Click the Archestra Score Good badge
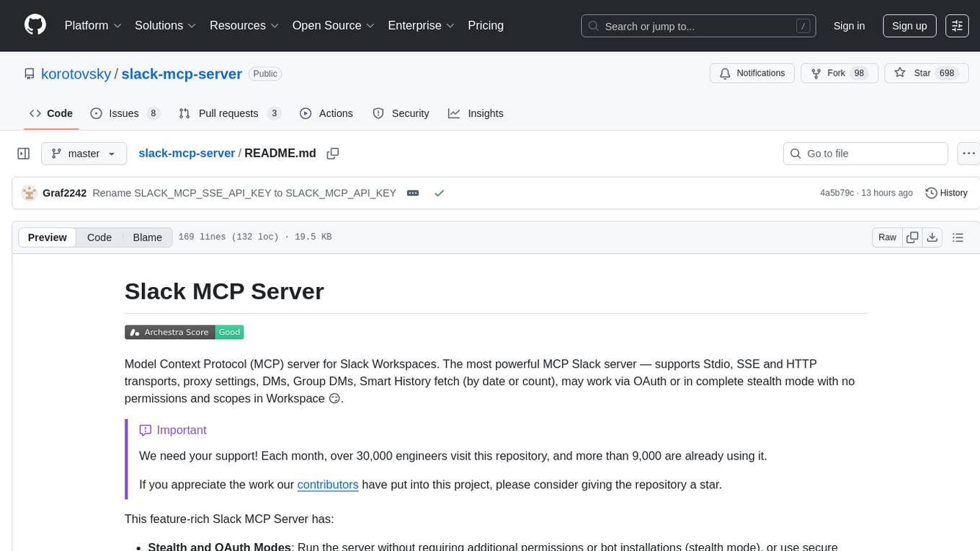The width and height of the screenshot is (980, 551). pyautogui.click(x=184, y=332)
